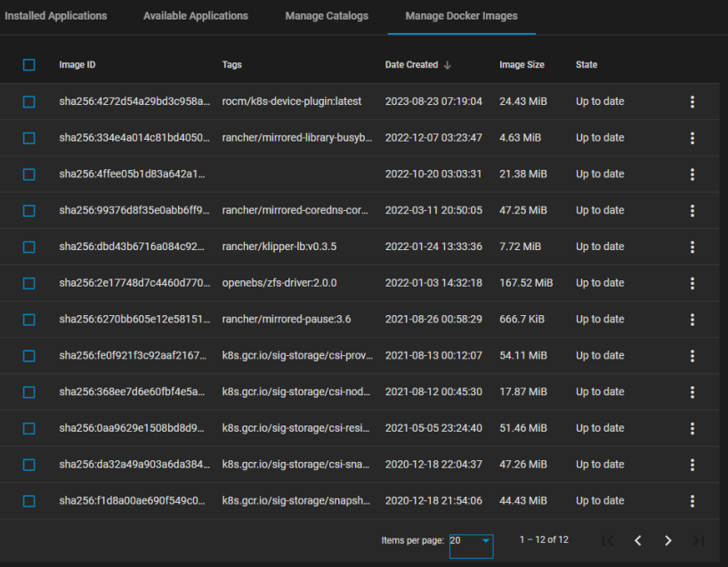Image resolution: width=728 pixels, height=567 pixels.
Task: Open kebab menu for rancher/klipper-lb:v0.3.5 row
Action: point(692,247)
